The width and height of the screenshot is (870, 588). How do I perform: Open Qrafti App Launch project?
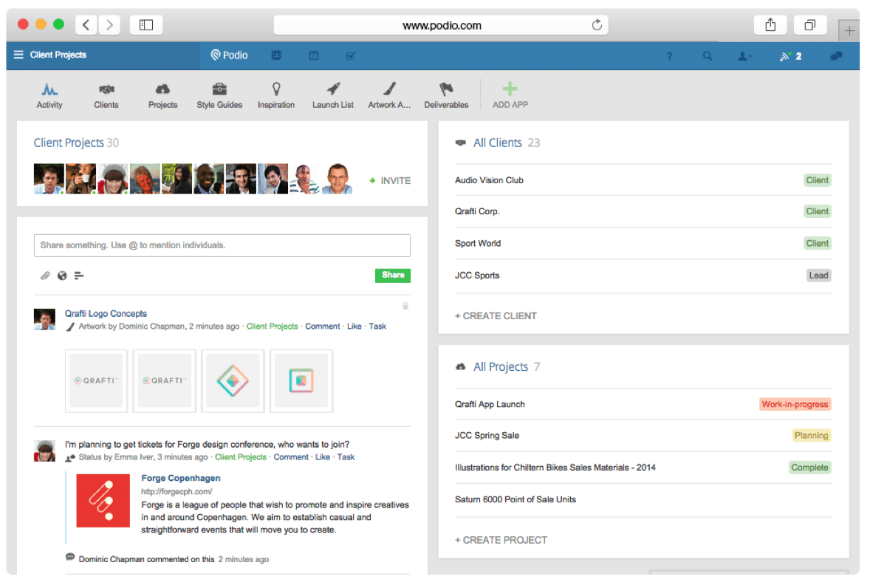tap(643, 404)
